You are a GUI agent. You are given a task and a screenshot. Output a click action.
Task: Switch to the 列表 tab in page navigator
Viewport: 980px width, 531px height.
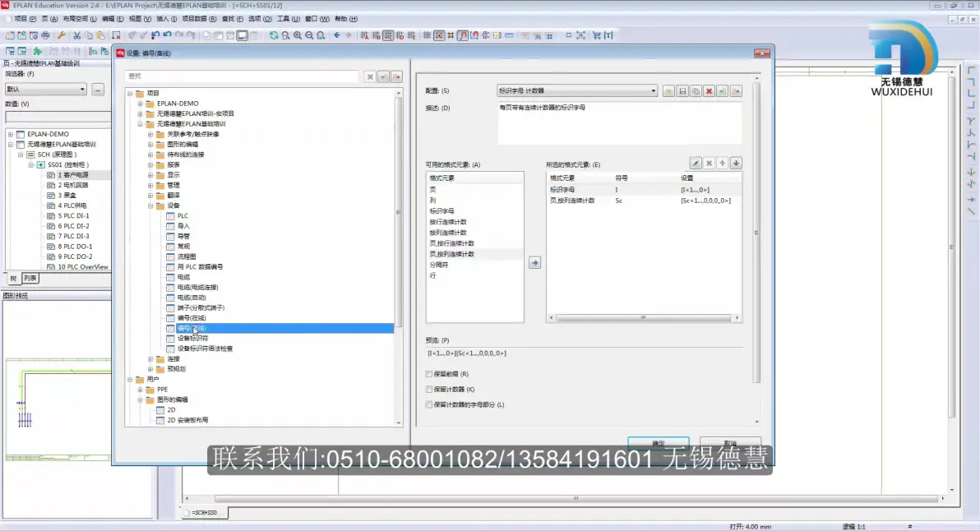tap(30, 279)
